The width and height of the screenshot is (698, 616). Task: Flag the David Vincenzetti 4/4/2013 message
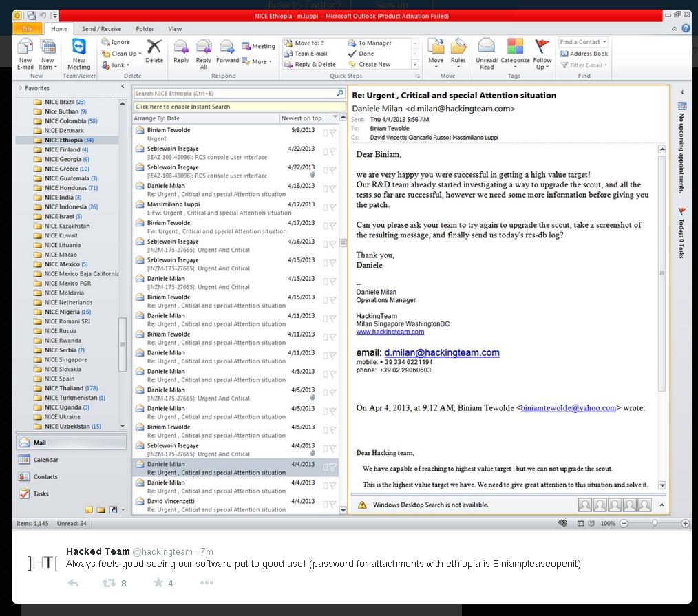[332, 504]
